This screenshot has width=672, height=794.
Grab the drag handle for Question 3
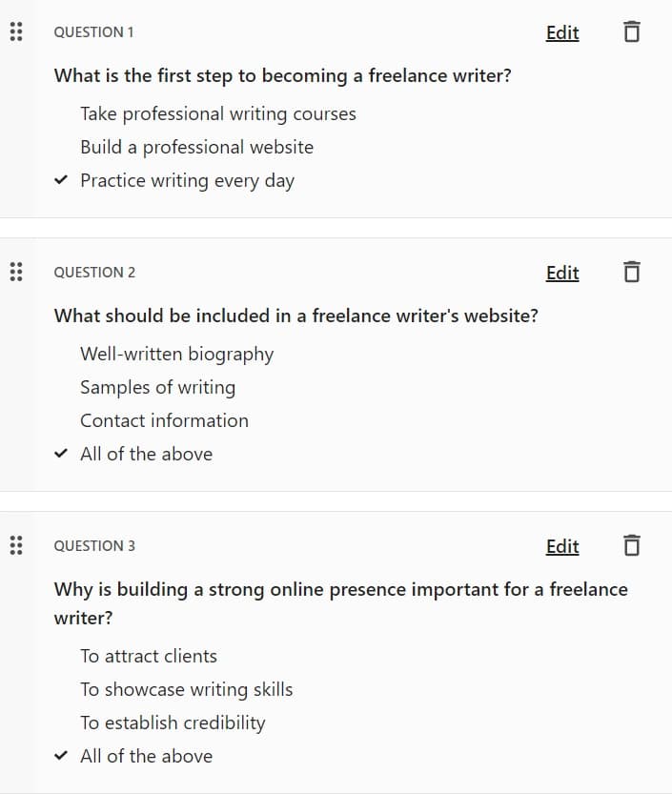[x=16, y=545]
